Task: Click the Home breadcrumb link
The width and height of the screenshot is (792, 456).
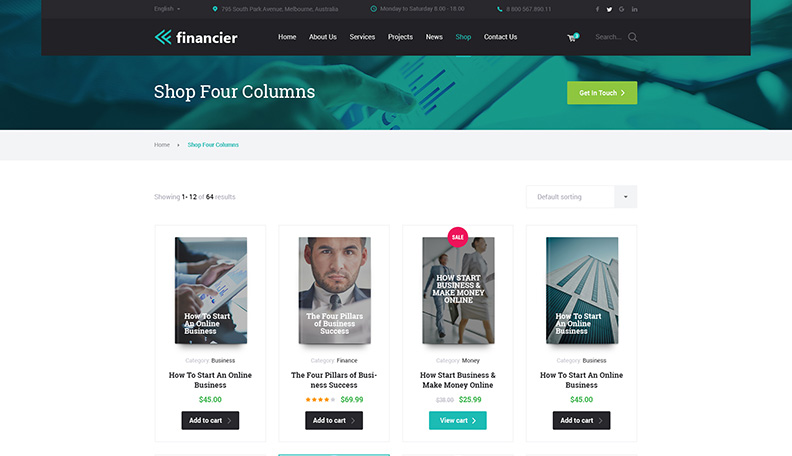Action: click(x=162, y=145)
